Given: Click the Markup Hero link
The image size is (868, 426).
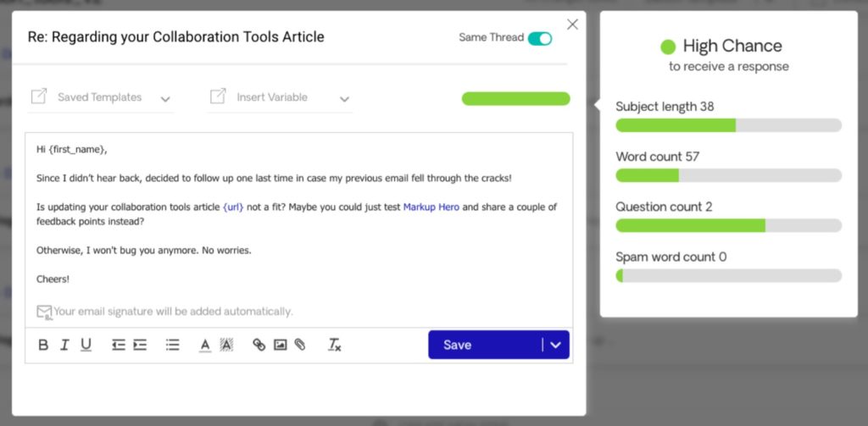Looking at the screenshot, I should click(x=431, y=207).
